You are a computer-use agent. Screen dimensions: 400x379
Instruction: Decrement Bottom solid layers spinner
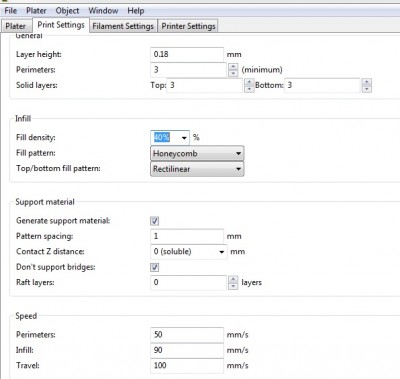click(367, 89)
